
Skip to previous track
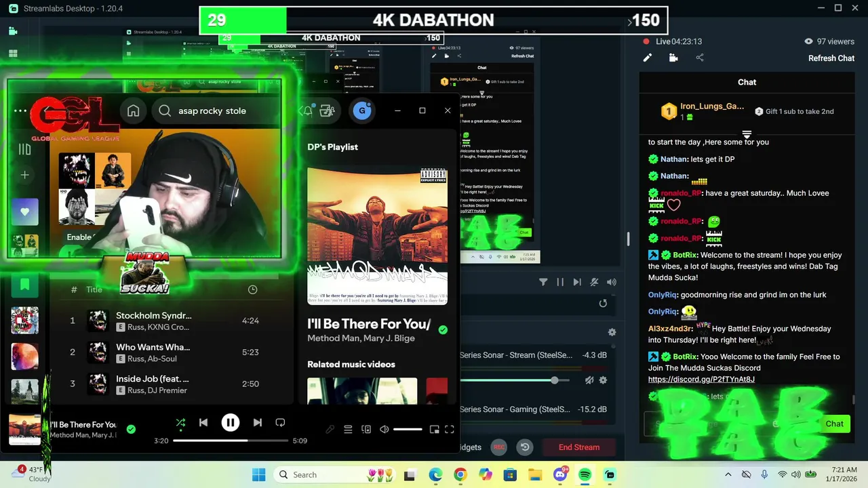(x=203, y=422)
